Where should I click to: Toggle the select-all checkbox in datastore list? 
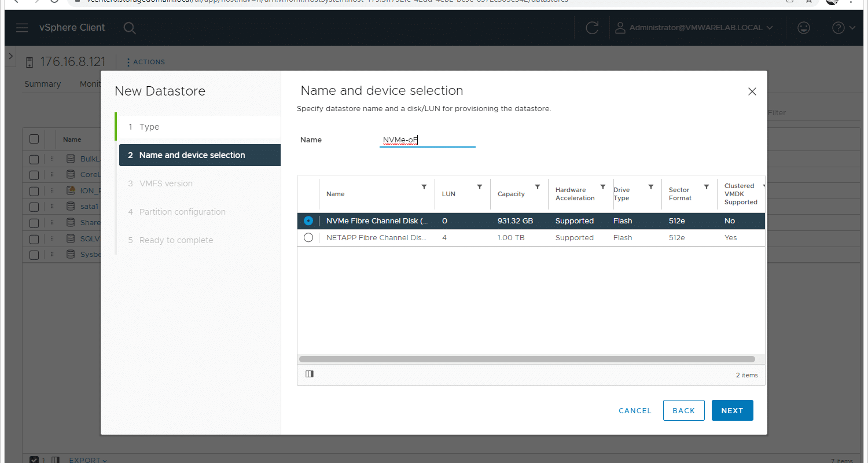click(34, 139)
